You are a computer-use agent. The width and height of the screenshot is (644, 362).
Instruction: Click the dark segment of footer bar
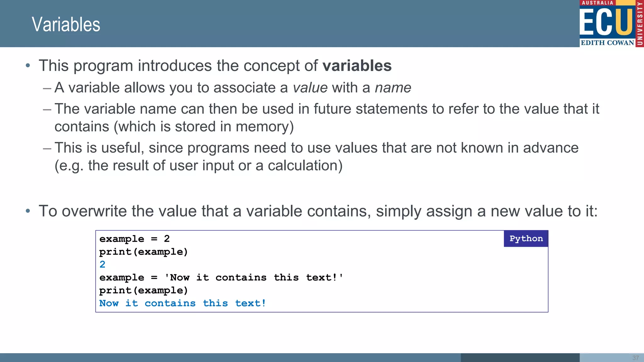tap(520, 358)
